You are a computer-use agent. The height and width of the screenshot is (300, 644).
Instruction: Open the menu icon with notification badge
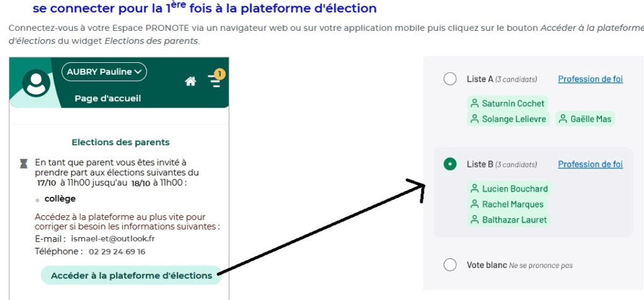[214, 82]
